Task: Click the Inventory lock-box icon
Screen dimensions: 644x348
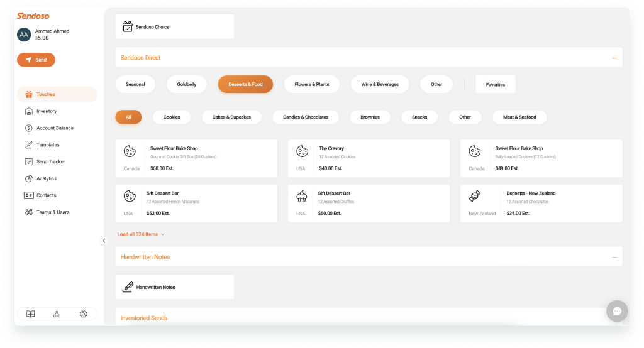Action: click(x=29, y=111)
